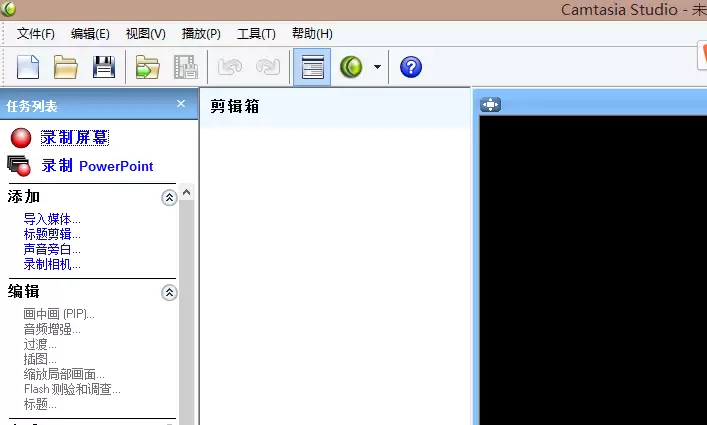Viewport: 707px width, 425px height.
Task: Click 导入媒体... link
Action: click(x=52, y=219)
